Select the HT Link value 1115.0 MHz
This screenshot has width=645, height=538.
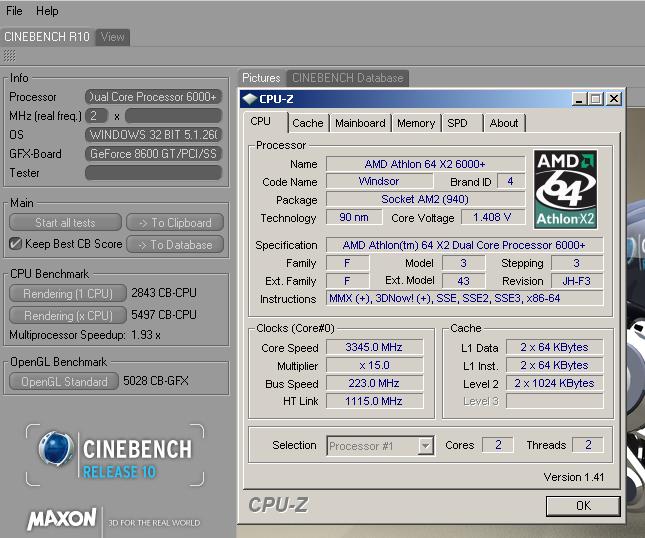click(374, 401)
